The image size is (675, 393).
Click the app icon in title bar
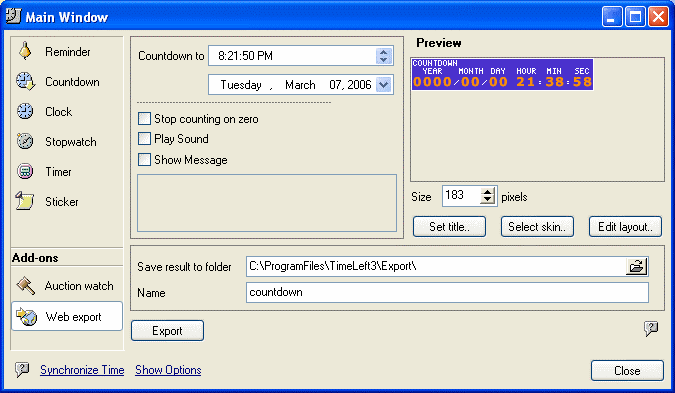[13, 15]
